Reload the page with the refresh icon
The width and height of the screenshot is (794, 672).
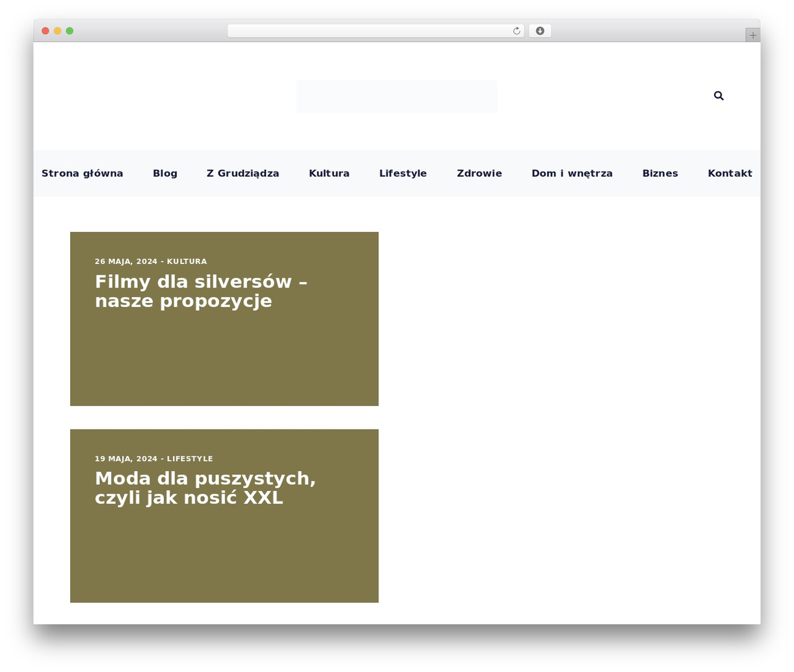coord(516,31)
